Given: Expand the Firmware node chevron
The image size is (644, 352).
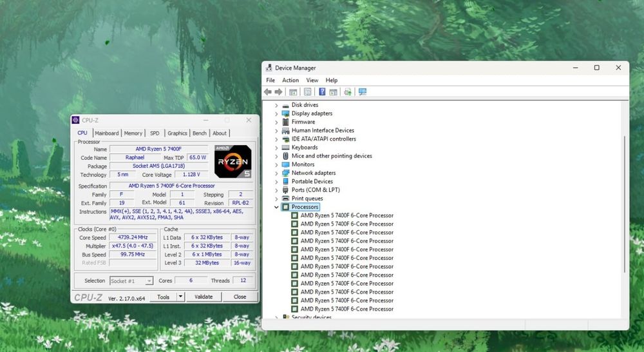Looking at the screenshot, I should (x=276, y=122).
